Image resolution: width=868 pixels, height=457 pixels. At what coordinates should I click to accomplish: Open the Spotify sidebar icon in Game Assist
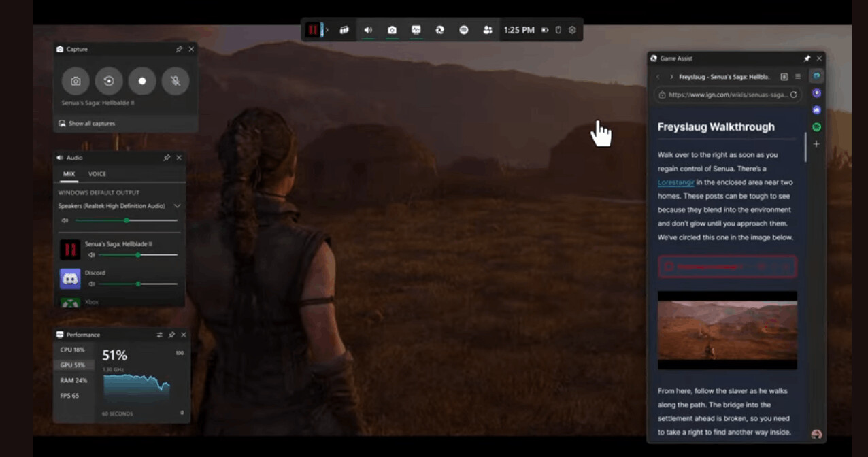816,127
